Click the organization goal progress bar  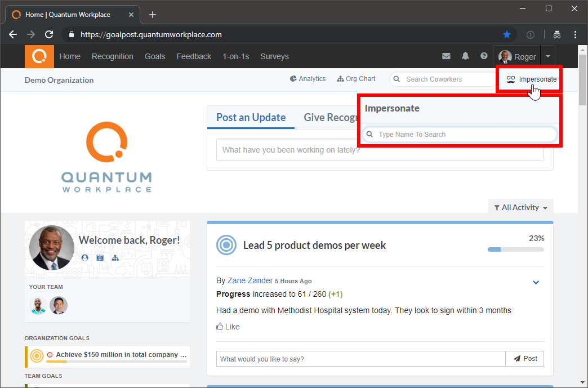[117, 362]
